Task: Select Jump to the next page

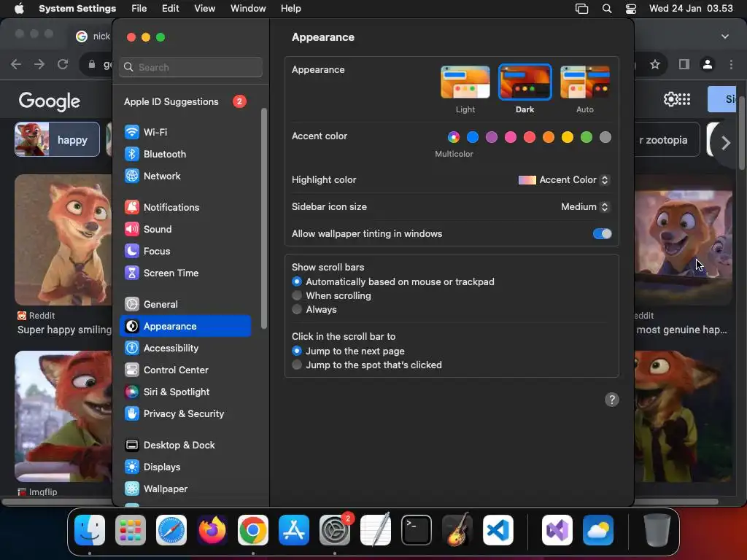Action: [x=297, y=351]
